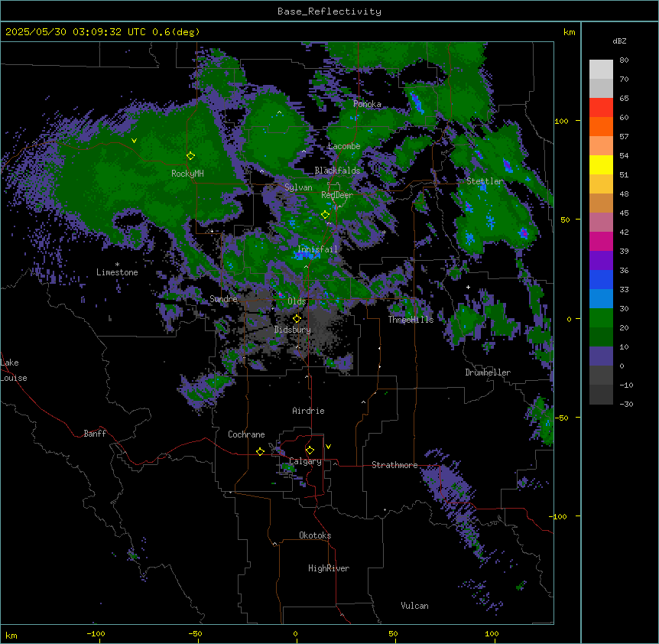Click the Calgary city label
659x644 pixels.
305,461
